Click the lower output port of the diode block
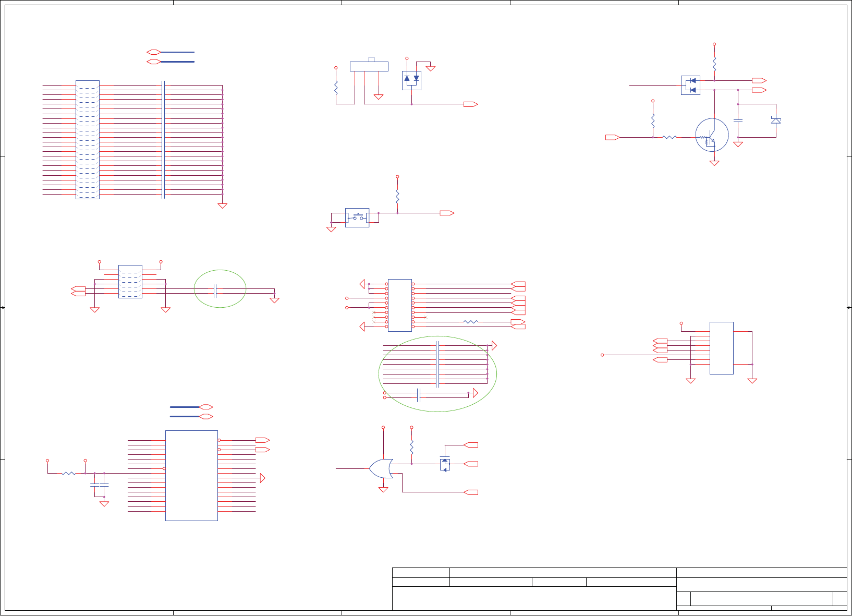 (759, 90)
